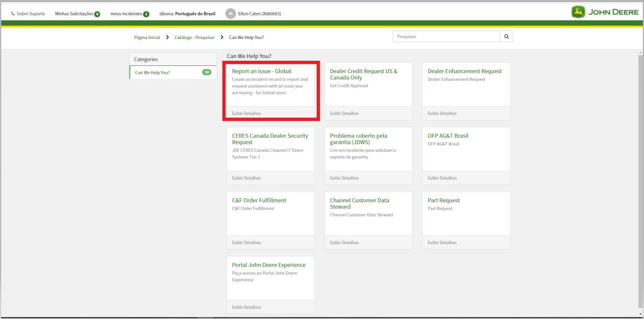Click the EC user avatar
This screenshot has width=644, height=319.
click(230, 14)
